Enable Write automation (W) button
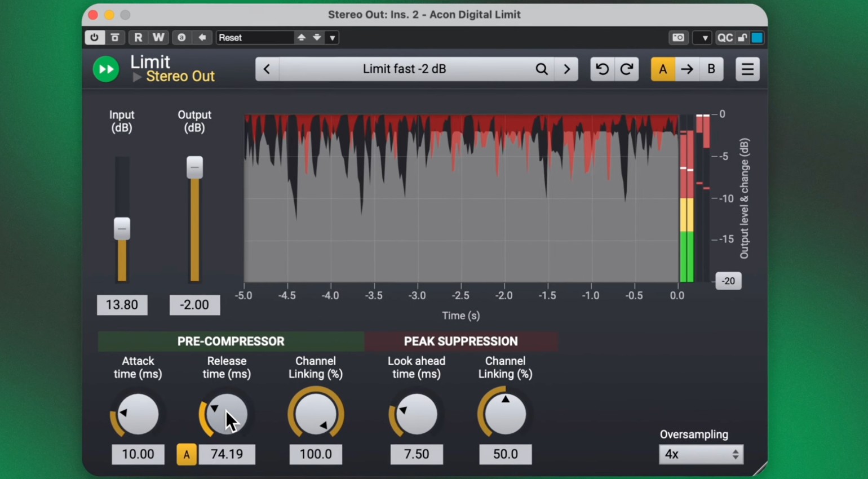 point(158,38)
